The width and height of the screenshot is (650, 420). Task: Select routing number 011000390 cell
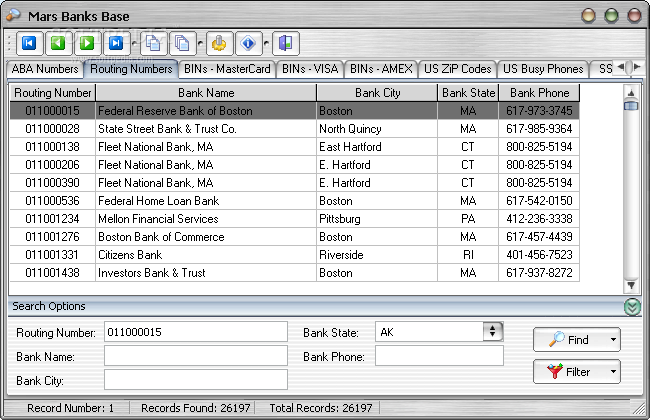click(x=53, y=183)
